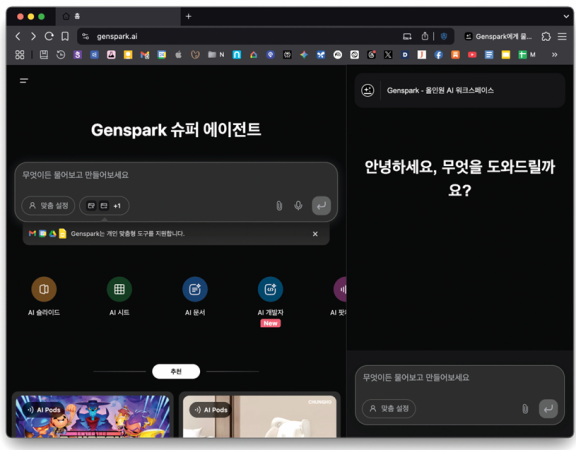Click the cast/screen icon in address bar
576x450 pixels.
(407, 36)
